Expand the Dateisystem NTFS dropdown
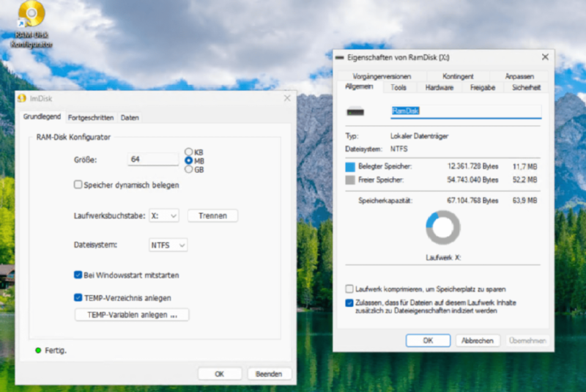The height and width of the screenshot is (392, 586). click(x=168, y=245)
